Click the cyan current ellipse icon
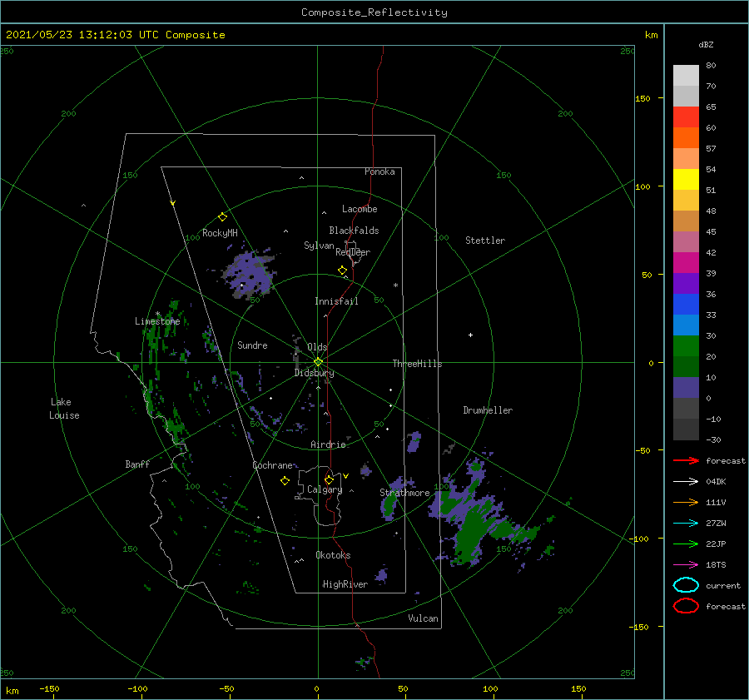Screen dimensions: 749x700 pyautogui.click(x=686, y=585)
